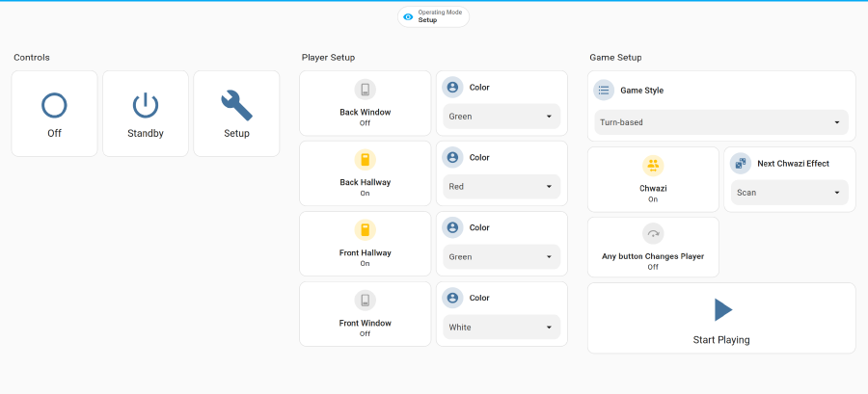
Task: Open the Game Style dropdown showing Turn-based
Action: pyautogui.click(x=721, y=122)
